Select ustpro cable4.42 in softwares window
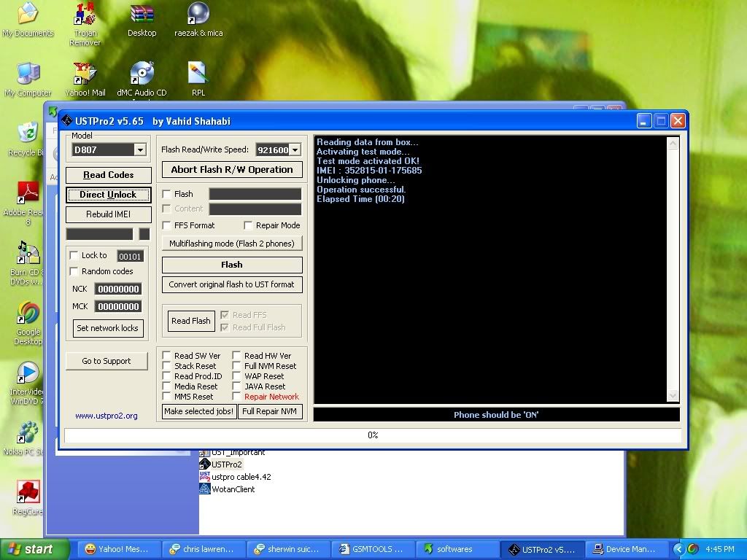Viewport: 747px width, 560px height. (235, 477)
